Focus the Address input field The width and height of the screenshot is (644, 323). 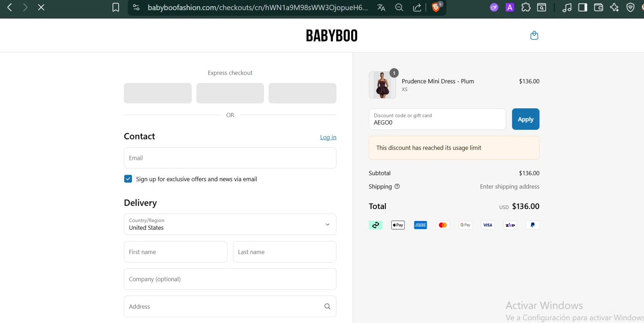pos(230,307)
